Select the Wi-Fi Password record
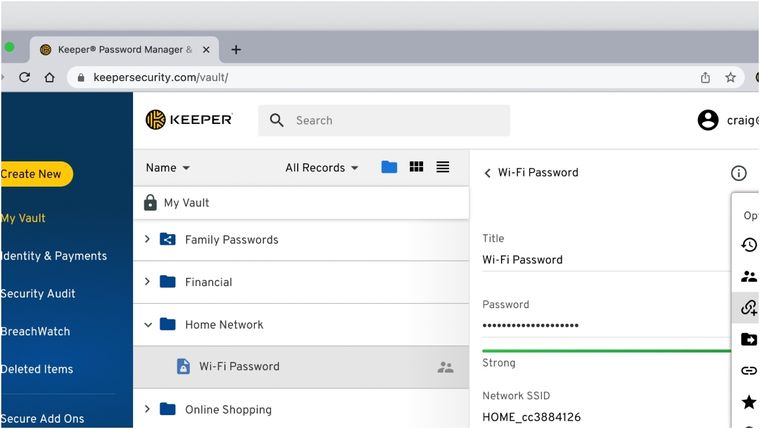This screenshot has height=429, width=760. pyautogui.click(x=239, y=367)
